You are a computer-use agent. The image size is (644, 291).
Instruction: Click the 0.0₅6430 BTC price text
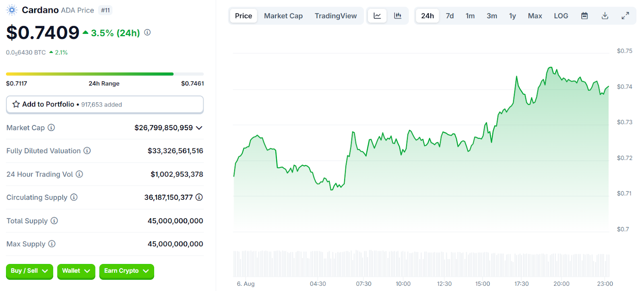click(x=26, y=53)
